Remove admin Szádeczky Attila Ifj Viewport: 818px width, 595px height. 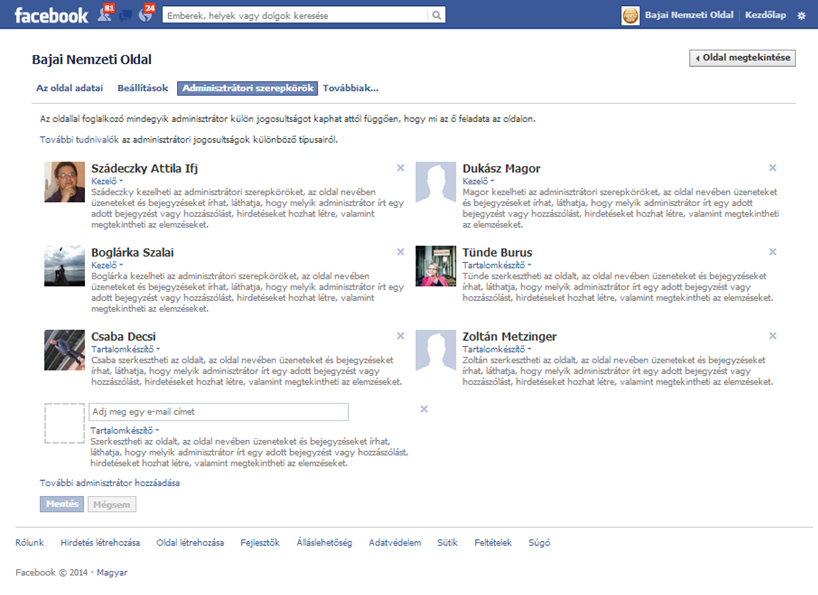pos(401,168)
